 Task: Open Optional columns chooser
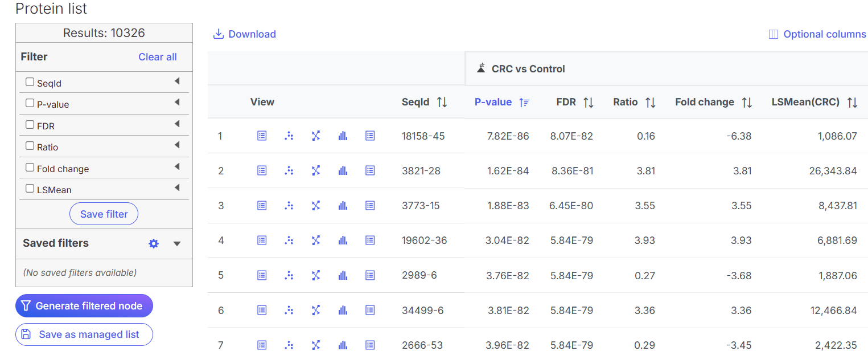[817, 34]
